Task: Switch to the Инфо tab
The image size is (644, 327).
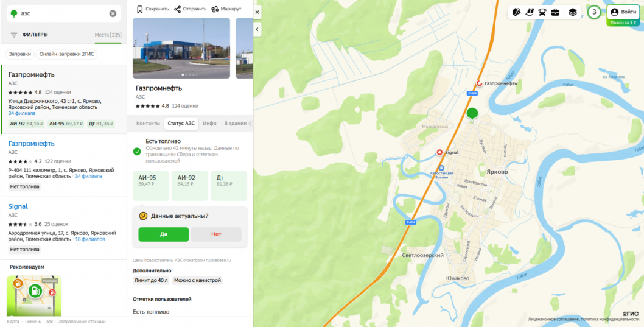Action: click(209, 123)
